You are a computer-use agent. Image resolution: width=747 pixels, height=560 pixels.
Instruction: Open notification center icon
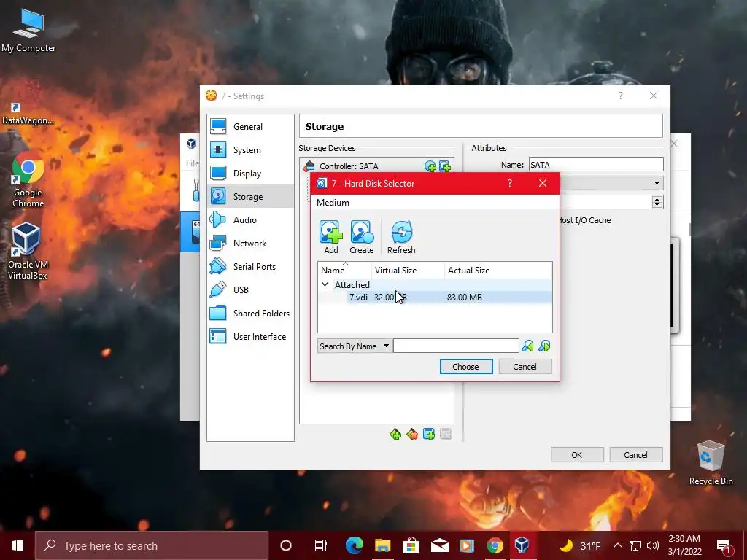click(724, 546)
